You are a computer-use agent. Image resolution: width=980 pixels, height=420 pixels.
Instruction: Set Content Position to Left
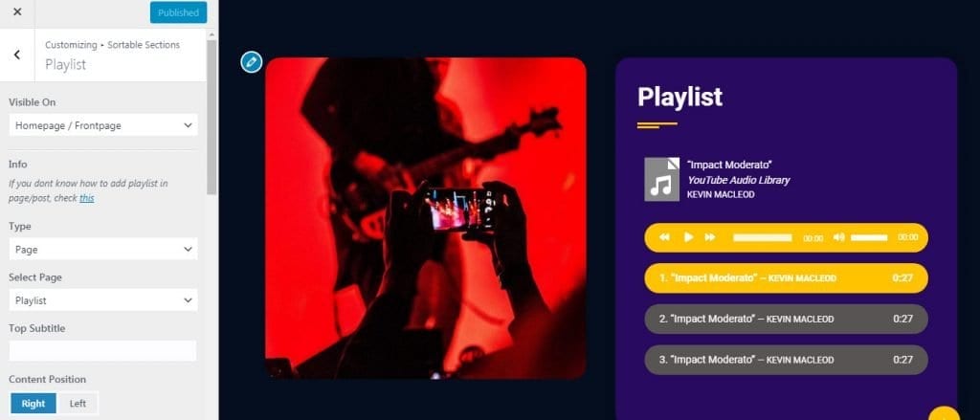tap(78, 403)
